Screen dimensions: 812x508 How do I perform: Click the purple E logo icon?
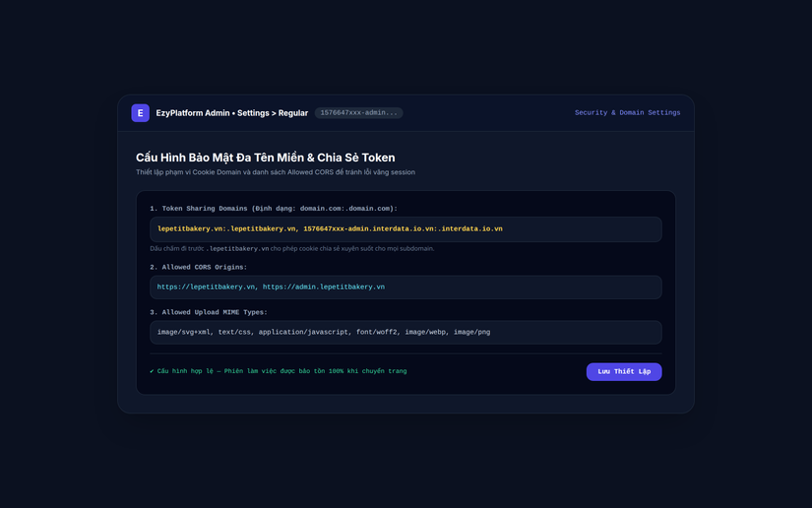pyautogui.click(x=141, y=113)
